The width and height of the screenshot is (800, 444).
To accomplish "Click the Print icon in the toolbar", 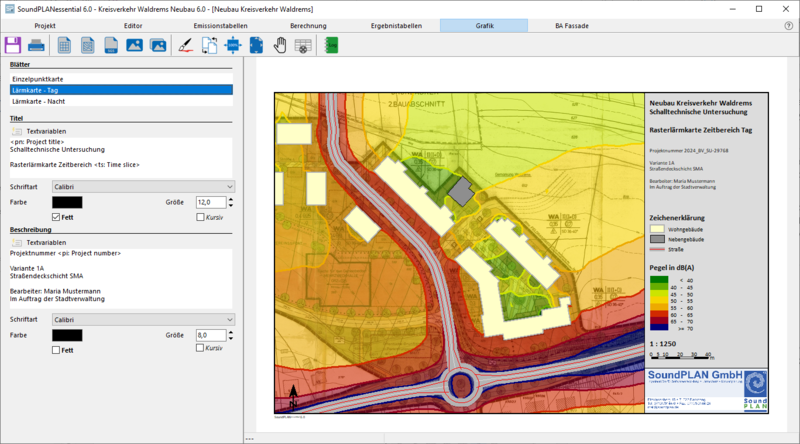I will coord(37,45).
